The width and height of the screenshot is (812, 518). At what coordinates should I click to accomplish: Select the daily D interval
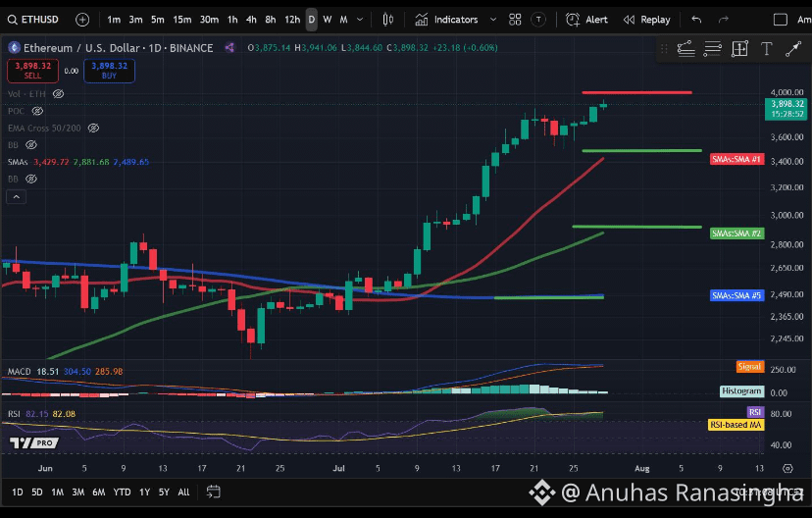point(311,20)
